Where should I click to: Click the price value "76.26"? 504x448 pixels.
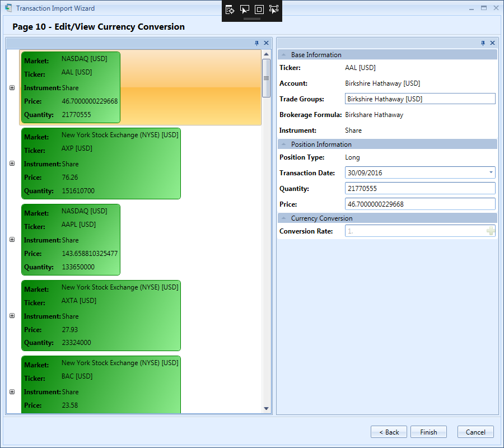pos(70,178)
